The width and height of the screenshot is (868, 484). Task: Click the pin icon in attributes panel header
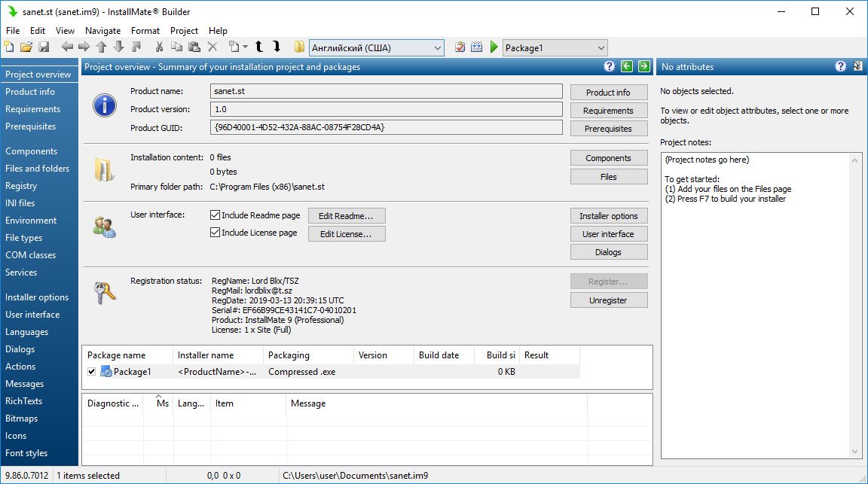[x=857, y=66]
